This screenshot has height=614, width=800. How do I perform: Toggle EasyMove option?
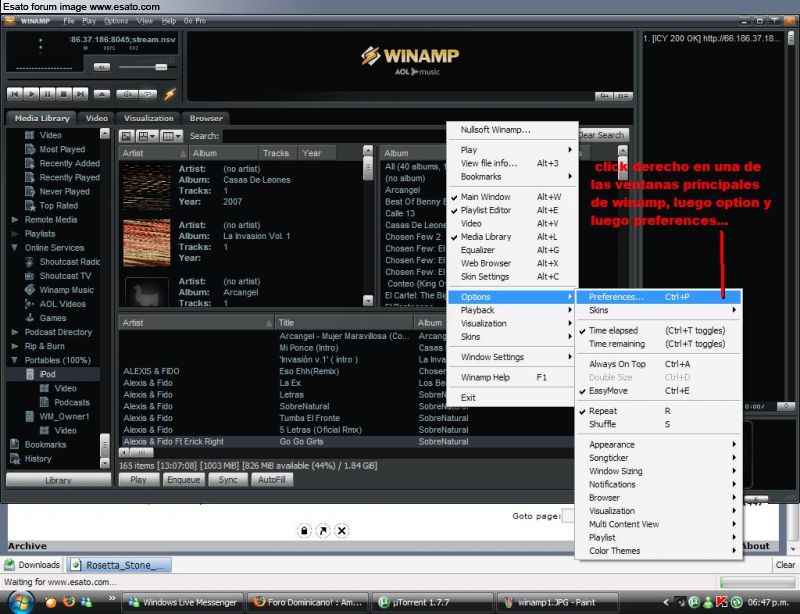[x=658, y=391]
